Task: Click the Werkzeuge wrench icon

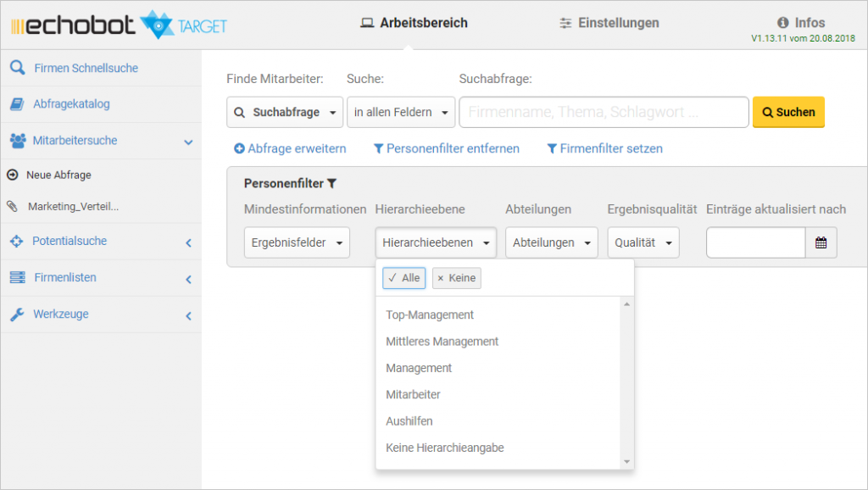Action: pos(17,315)
